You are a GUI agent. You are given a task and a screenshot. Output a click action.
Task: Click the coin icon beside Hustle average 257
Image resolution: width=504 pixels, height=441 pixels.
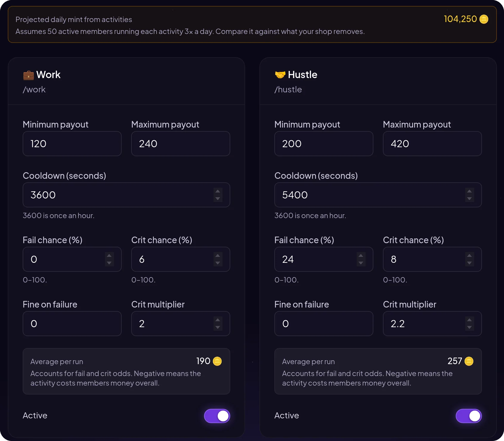point(469,361)
